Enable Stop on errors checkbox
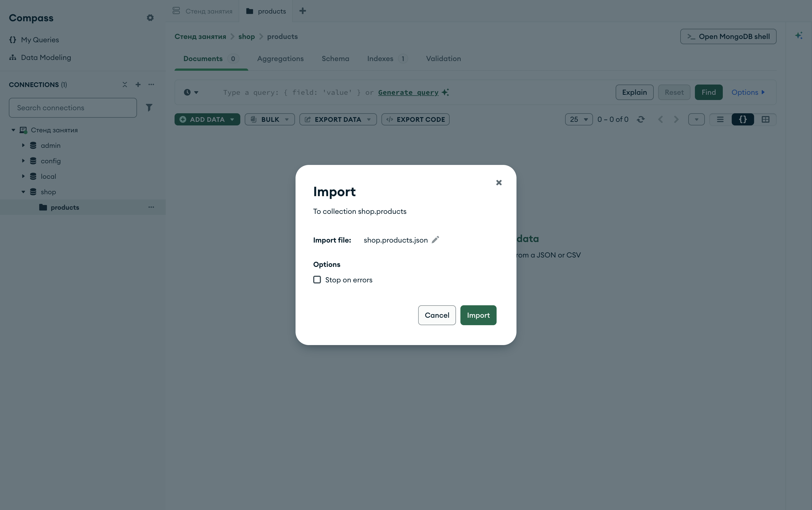The image size is (812, 510). 317,280
